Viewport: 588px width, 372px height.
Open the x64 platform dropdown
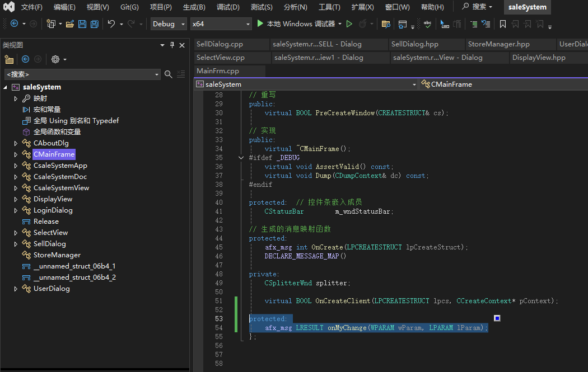[x=220, y=24]
